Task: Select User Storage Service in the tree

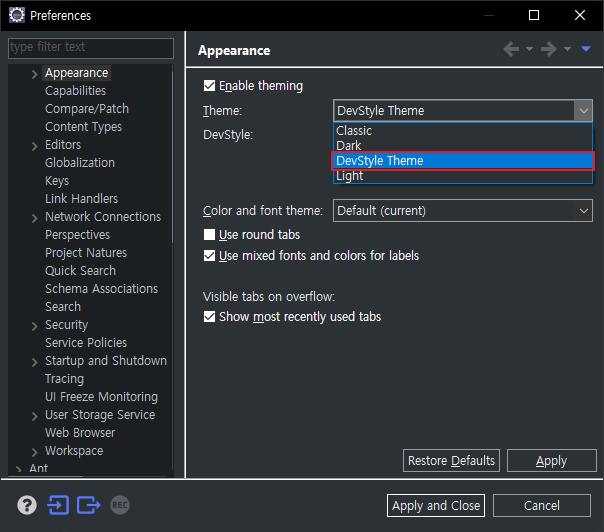Action: 100,415
